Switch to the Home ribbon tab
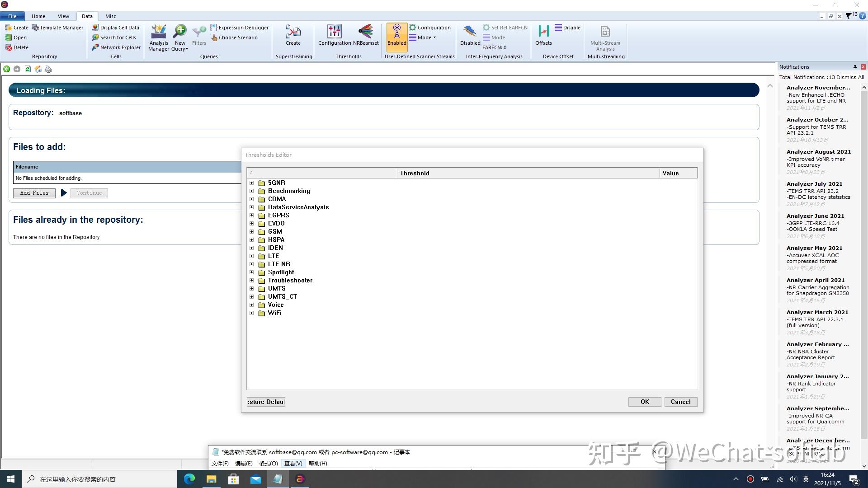868x488 pixels. point(38,16)
